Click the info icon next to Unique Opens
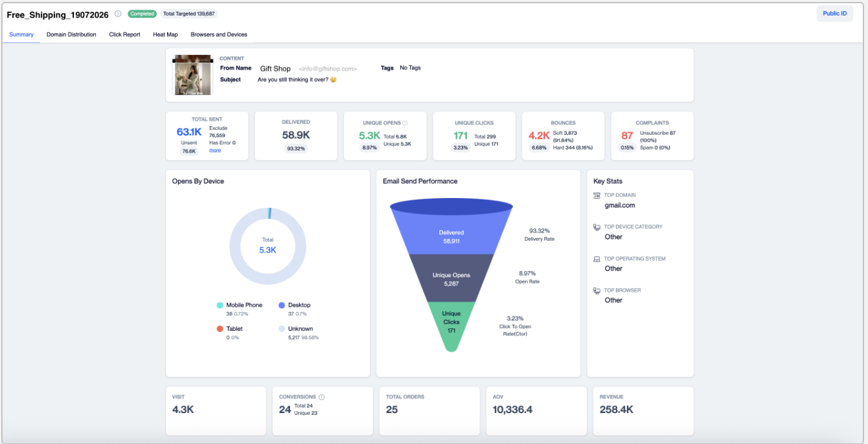The height and width of the screenshot is (444, 868). 405,123
